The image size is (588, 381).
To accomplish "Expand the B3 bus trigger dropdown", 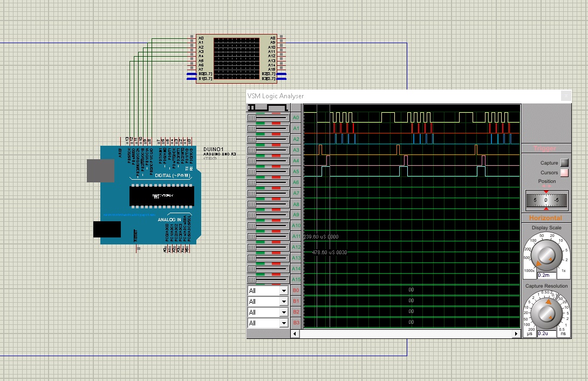I will (x=268, y=323).
